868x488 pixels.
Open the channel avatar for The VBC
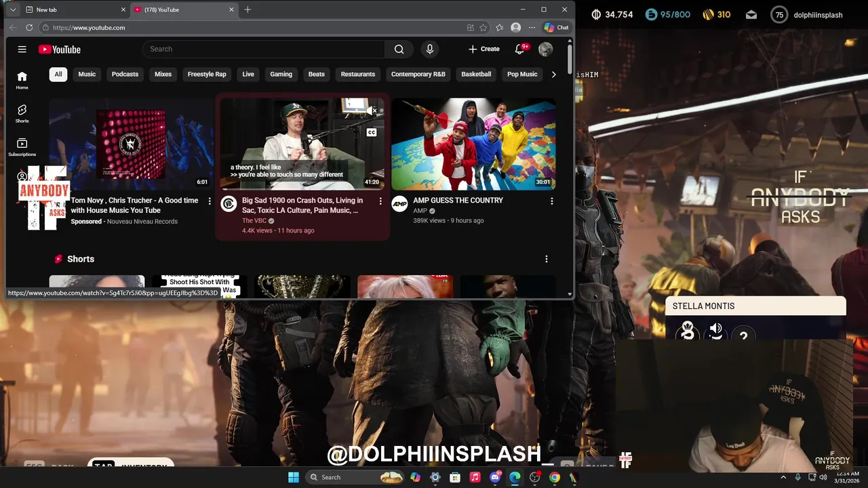pos(229,203)
